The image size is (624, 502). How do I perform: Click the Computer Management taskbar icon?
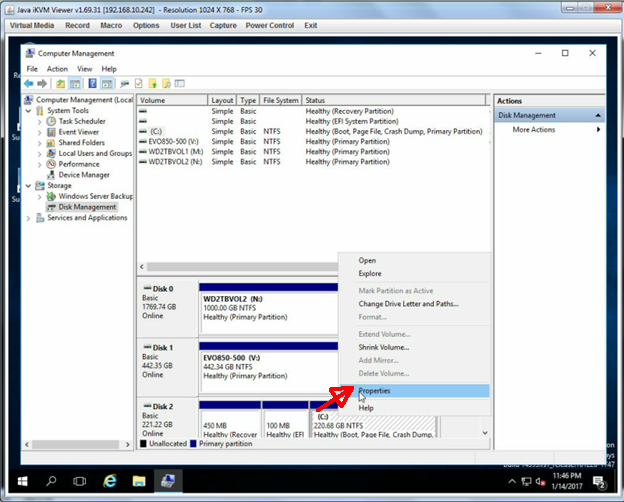click(x=168, y=481)
